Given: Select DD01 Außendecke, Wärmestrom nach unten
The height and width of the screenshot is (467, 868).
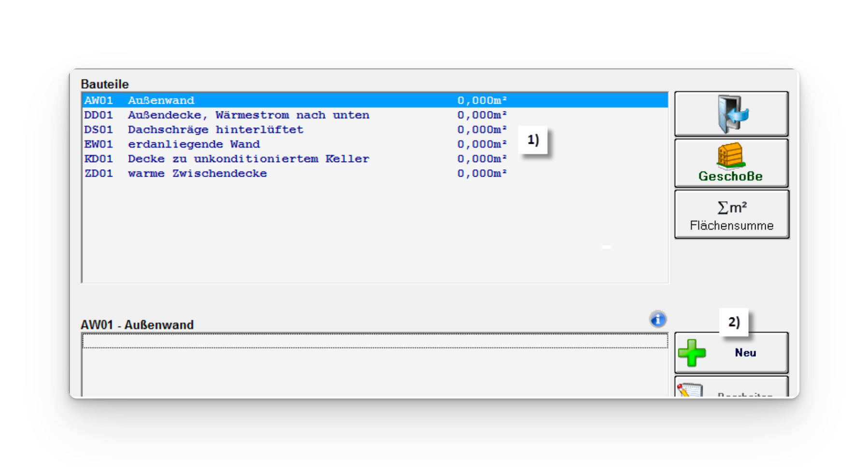Looking at the screenshot, I should tap(375, 115).
